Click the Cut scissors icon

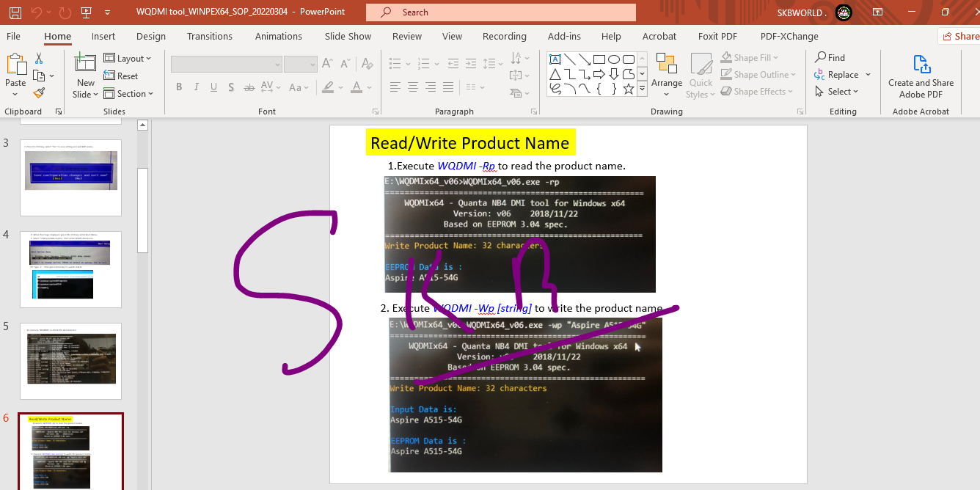39,58
